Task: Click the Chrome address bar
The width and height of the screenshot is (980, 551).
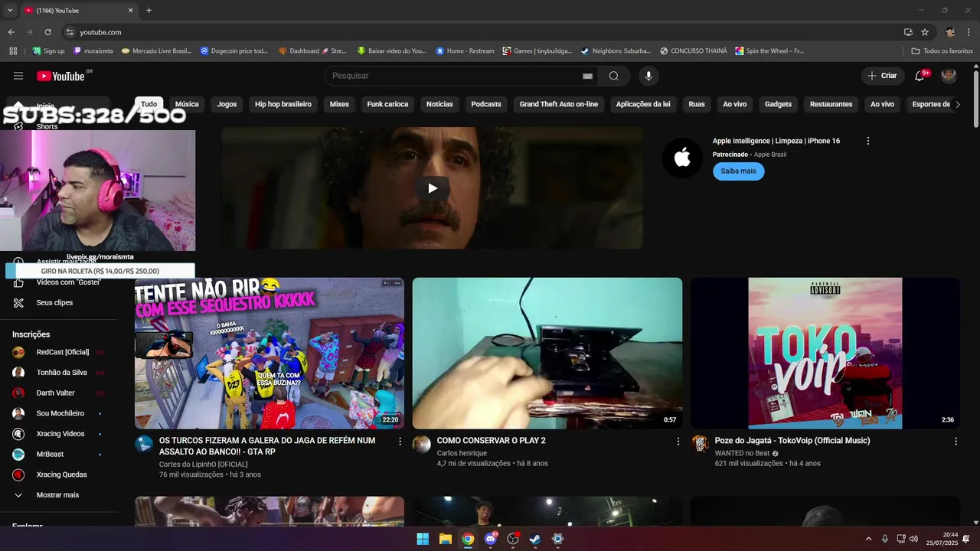Action: coord(482,32)
